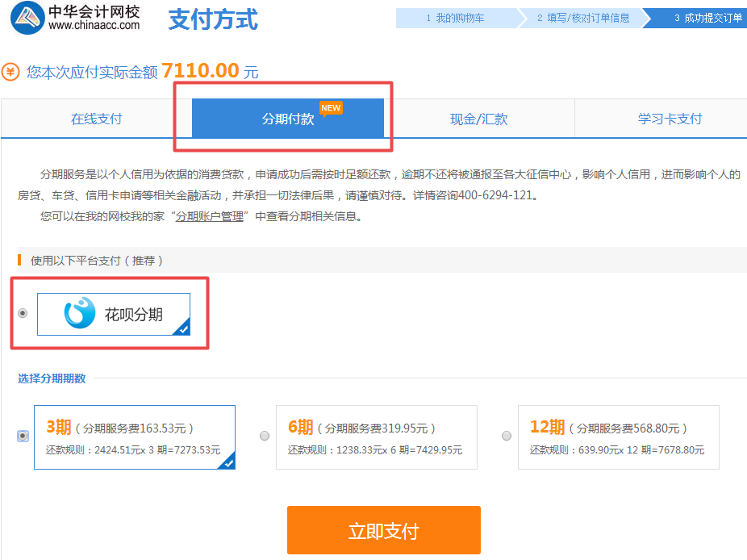Open the 现金/汇款 tab
Screen dimensions: 747x560
pyautogui.click(x=479, y=119)
